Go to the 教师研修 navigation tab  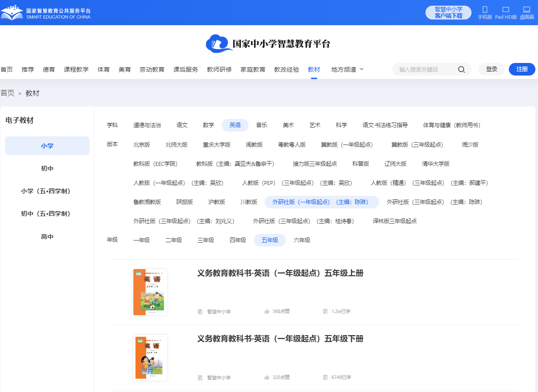219,69
